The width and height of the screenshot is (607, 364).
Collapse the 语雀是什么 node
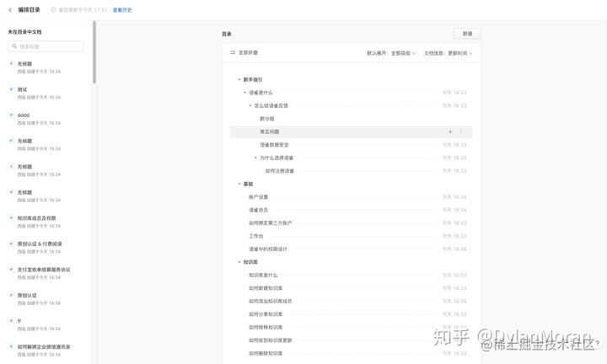244,93
